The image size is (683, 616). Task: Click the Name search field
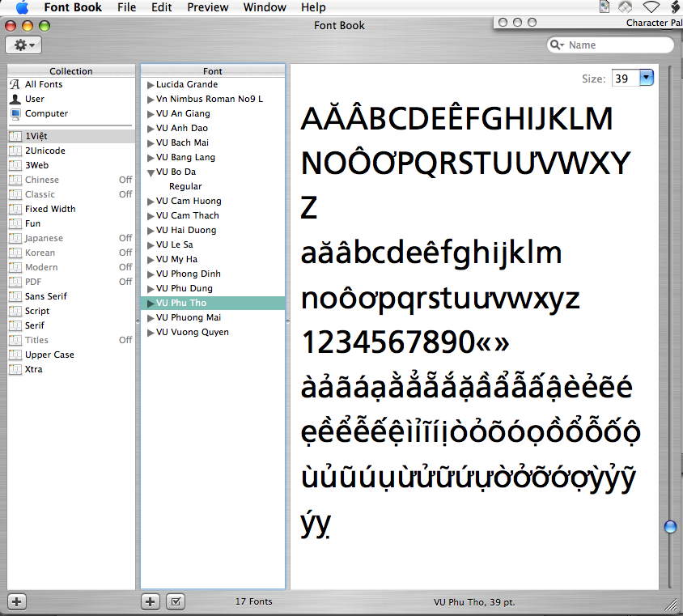click(610, 45)
